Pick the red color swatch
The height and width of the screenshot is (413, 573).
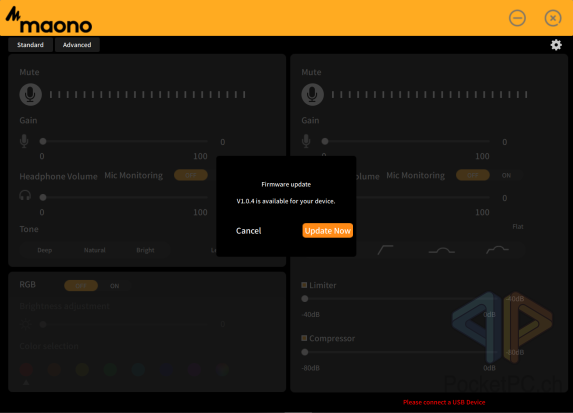click(x=26, y=370)
